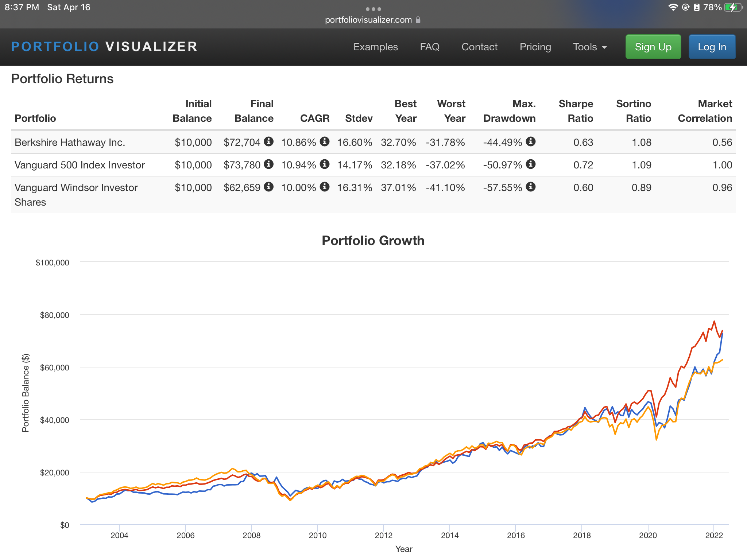Viewport: 747px width, 560px height.
Task: Click info icon next to Berkshire drawdown -44.49%
Action: pyautogui.click(x=531, y=141)
